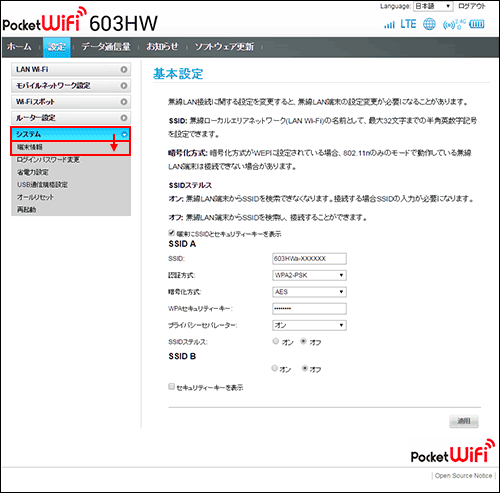This screenshot has width=500, height=493.
Task: Open the データ通信量 tab
Action: point(106,47)
